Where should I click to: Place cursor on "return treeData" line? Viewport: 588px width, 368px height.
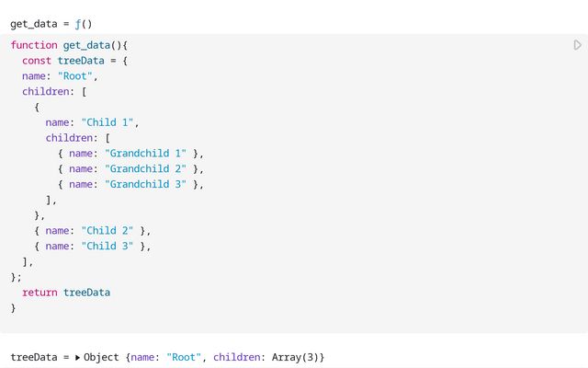coord(66,293)
